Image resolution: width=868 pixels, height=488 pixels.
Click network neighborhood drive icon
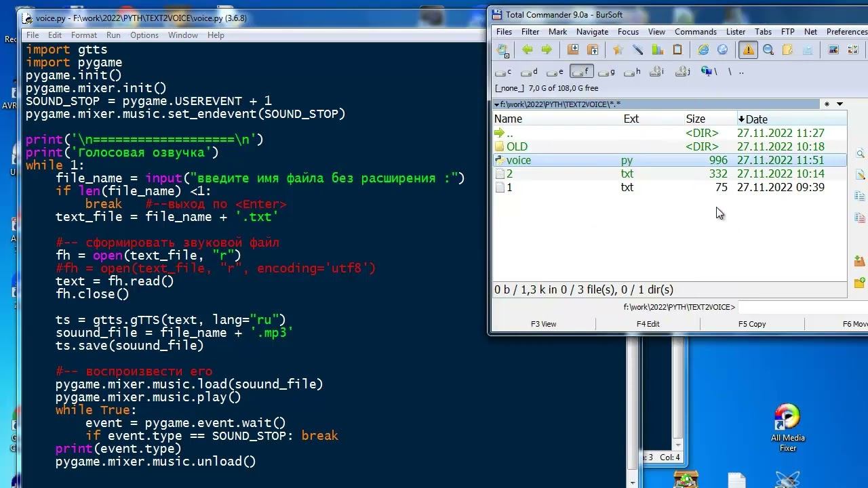point(707,71)
